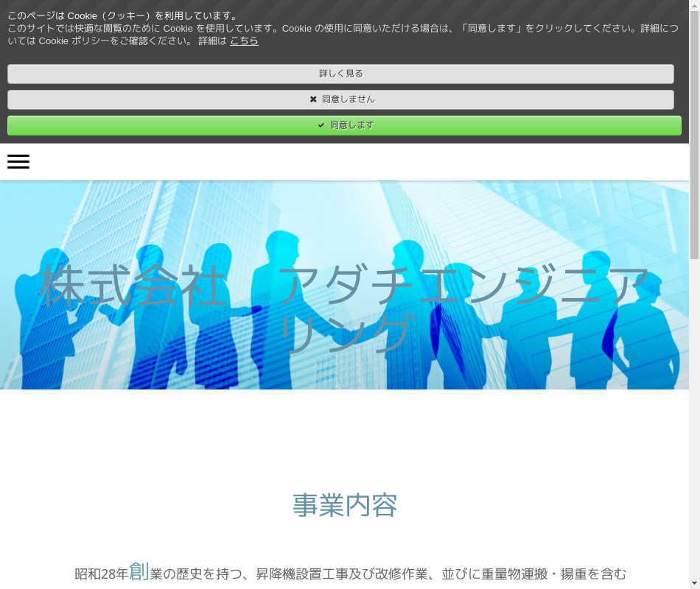Click the scrollbar down arrow
This screenshot has height=589, width=700.
coord(694,584)
